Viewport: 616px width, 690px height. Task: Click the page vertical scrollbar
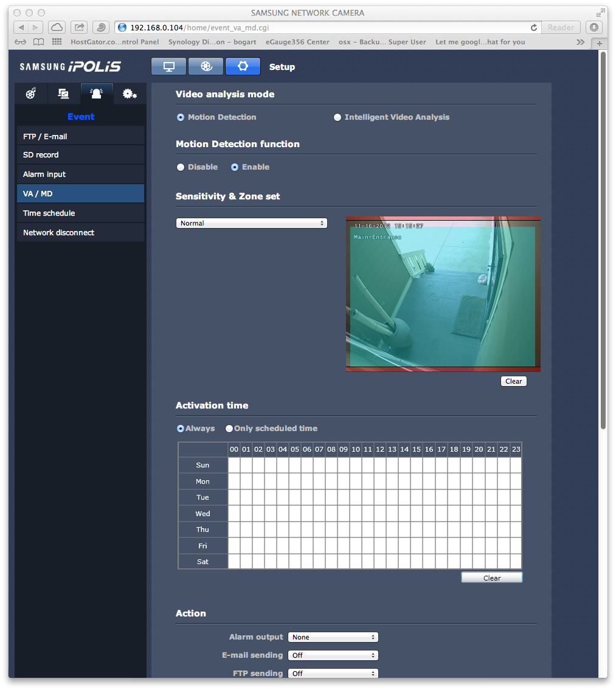click(x=603, y=240)
